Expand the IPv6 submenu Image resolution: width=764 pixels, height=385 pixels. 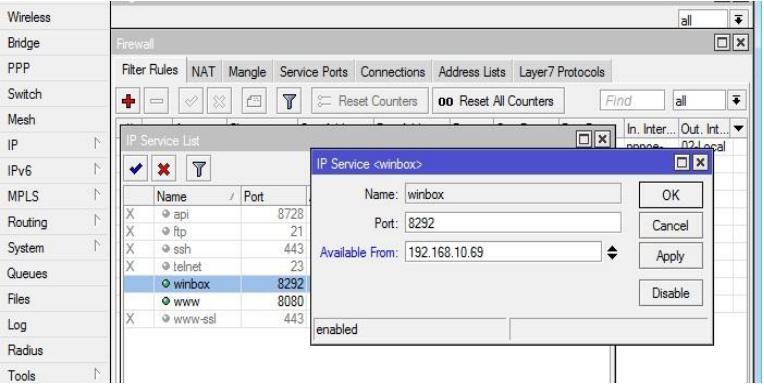55,171
